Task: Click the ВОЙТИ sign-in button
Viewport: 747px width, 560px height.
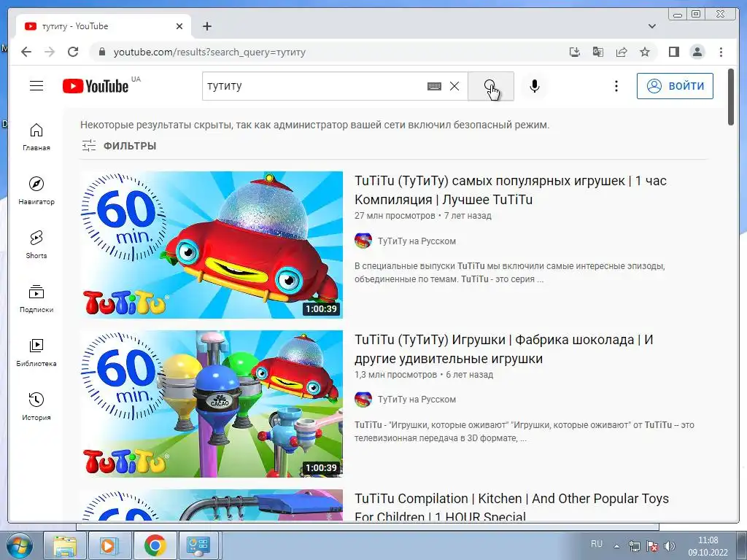Action: pyautogui.click(x=675, y=86)
